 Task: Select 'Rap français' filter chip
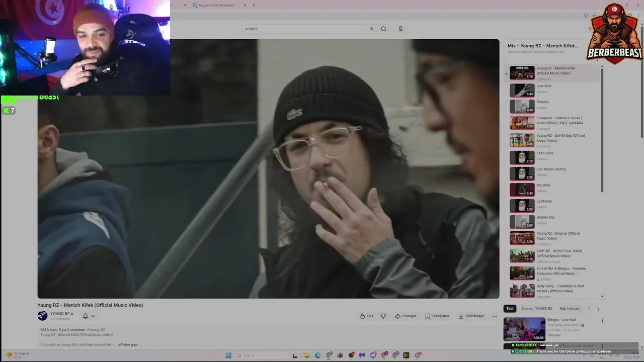[570, 309]
